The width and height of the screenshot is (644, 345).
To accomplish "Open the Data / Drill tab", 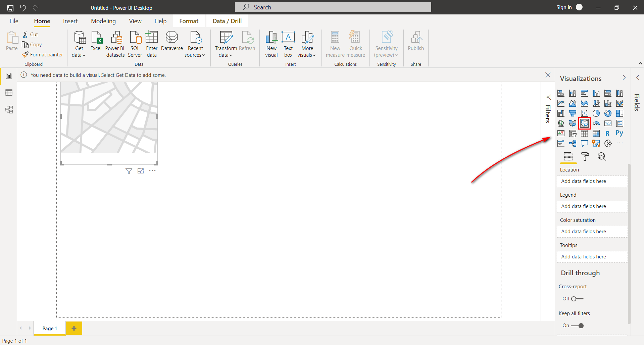I will [x=227, y=21].
